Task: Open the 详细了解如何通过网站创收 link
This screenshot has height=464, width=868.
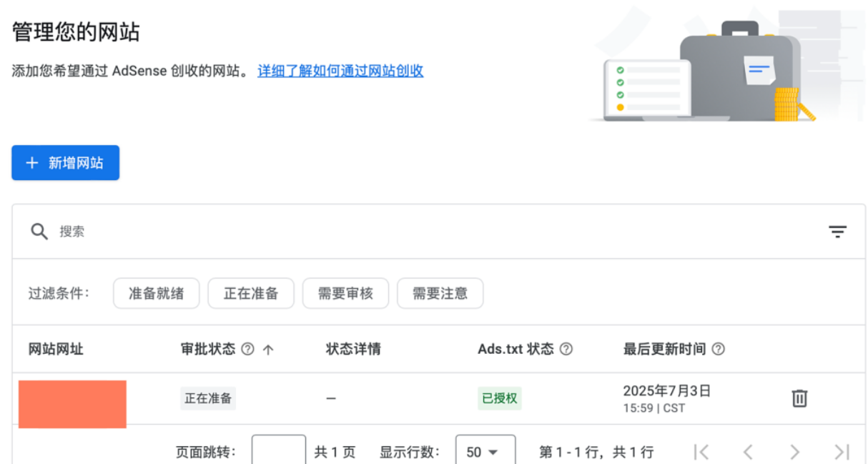Action: coord(340,71)
